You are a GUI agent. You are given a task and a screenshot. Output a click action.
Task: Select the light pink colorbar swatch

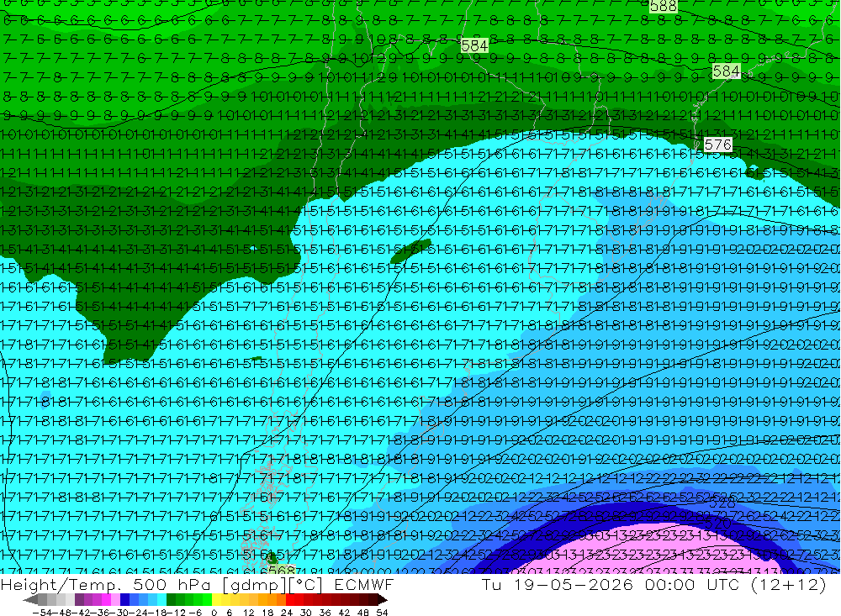click(116, 600)
